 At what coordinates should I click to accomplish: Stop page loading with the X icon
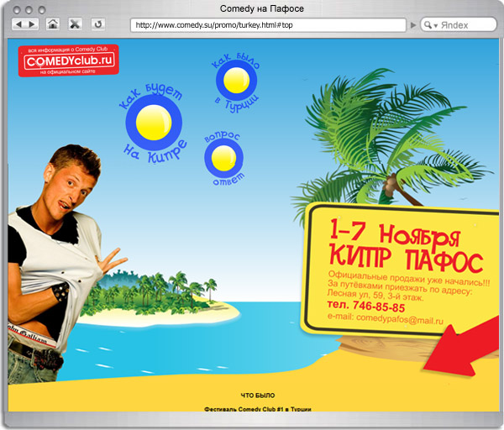(x=75, y=25)
